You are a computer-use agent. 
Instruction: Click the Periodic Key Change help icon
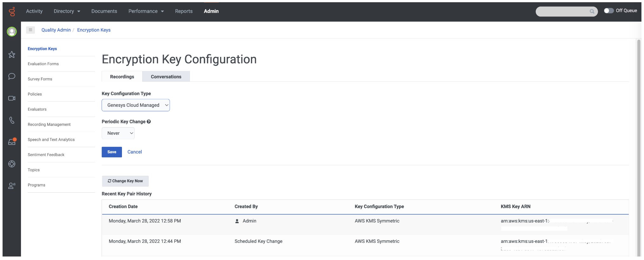[x=149, y=122]
